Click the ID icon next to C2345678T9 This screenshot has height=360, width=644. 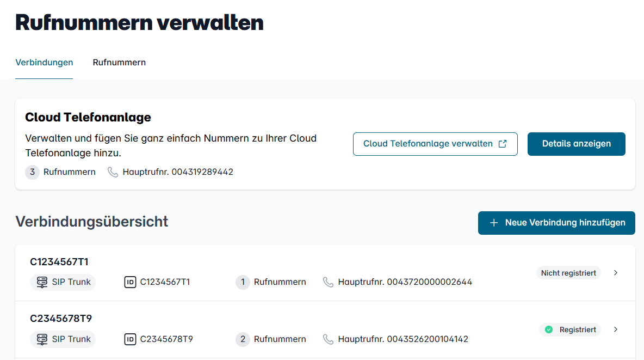coord(130,339)
